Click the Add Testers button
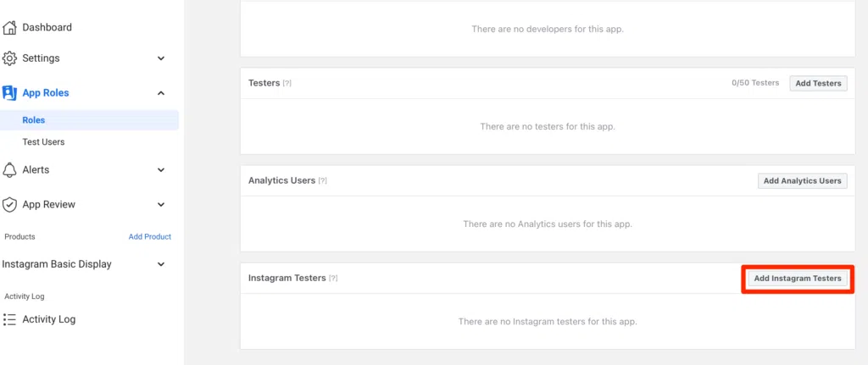Screen dimensions: 868x365 [818, 84]
